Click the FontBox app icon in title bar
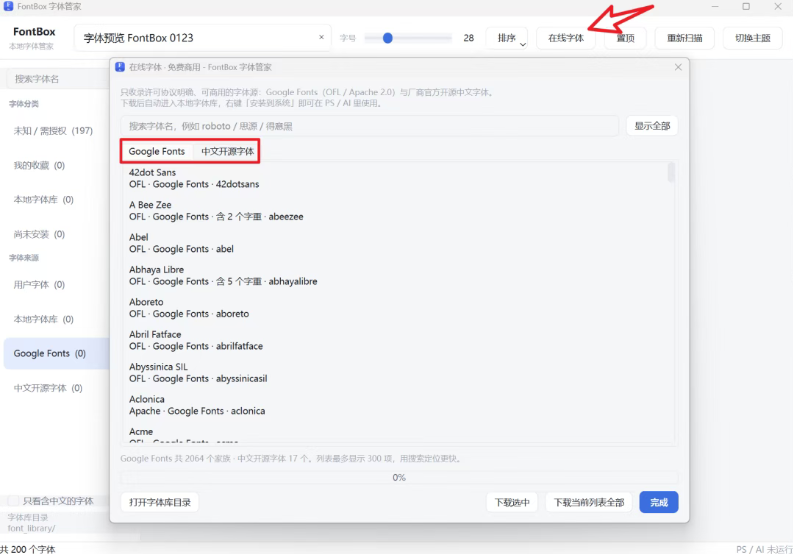793x554 pixels. tap(8, 7)
